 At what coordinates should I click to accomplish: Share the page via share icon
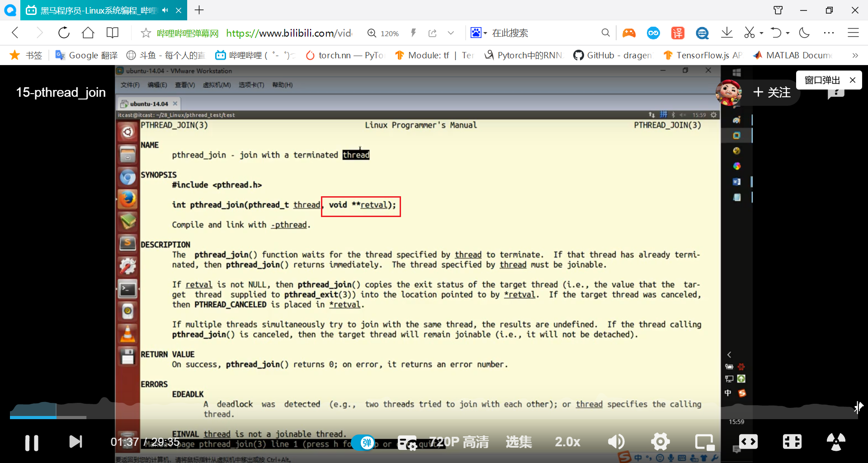click(433, 33)
